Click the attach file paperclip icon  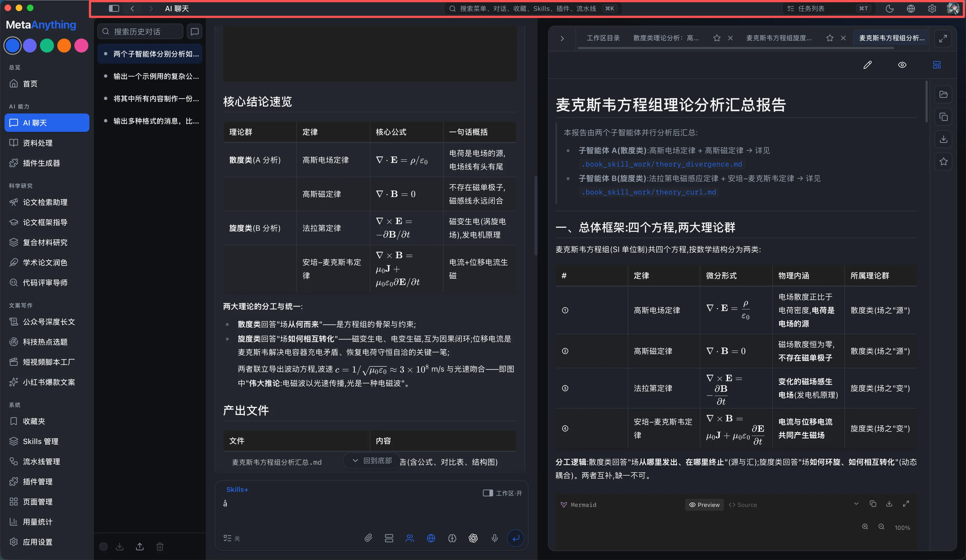coord(368,538)
